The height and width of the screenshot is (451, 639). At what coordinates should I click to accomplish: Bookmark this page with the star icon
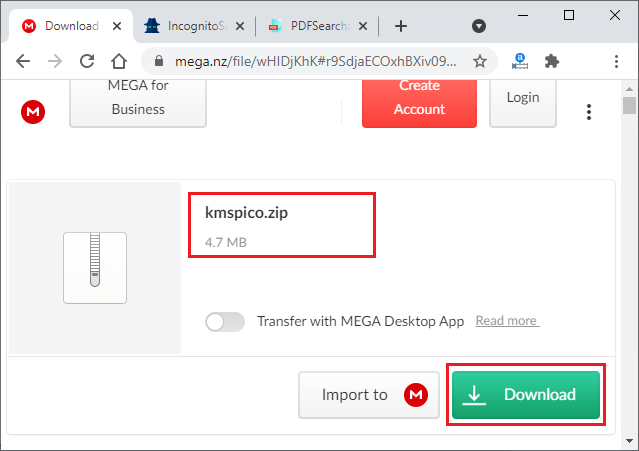[x=480, y=62]
